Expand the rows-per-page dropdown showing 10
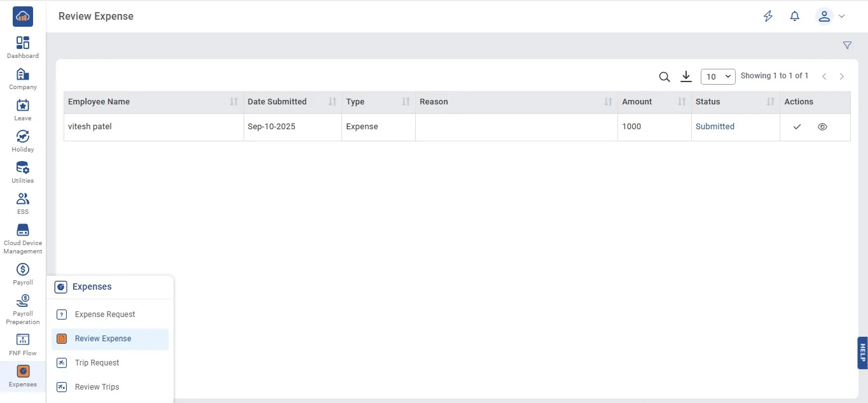Image resolution: width=868 pixels, height=403 pixels. (718, 76)
